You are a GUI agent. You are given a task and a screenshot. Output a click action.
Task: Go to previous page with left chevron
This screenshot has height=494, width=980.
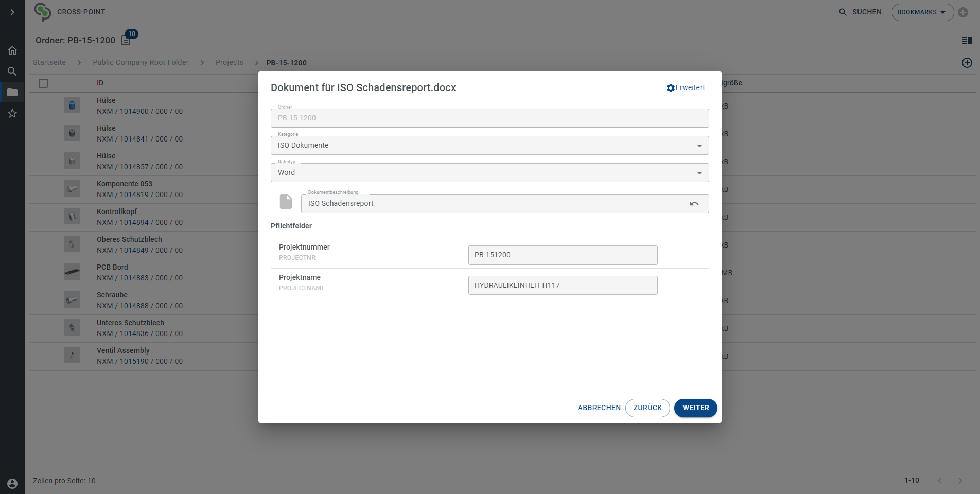click(940, 480)
